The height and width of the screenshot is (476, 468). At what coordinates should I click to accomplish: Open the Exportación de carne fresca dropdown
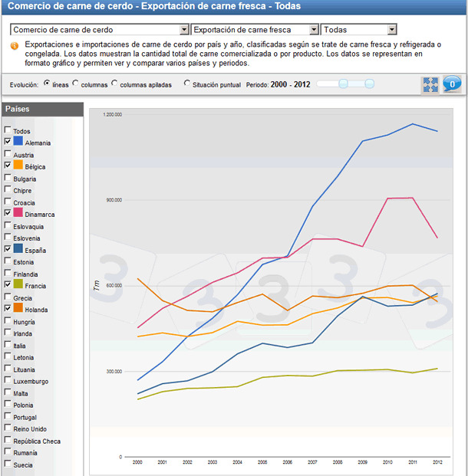(255, 29)
